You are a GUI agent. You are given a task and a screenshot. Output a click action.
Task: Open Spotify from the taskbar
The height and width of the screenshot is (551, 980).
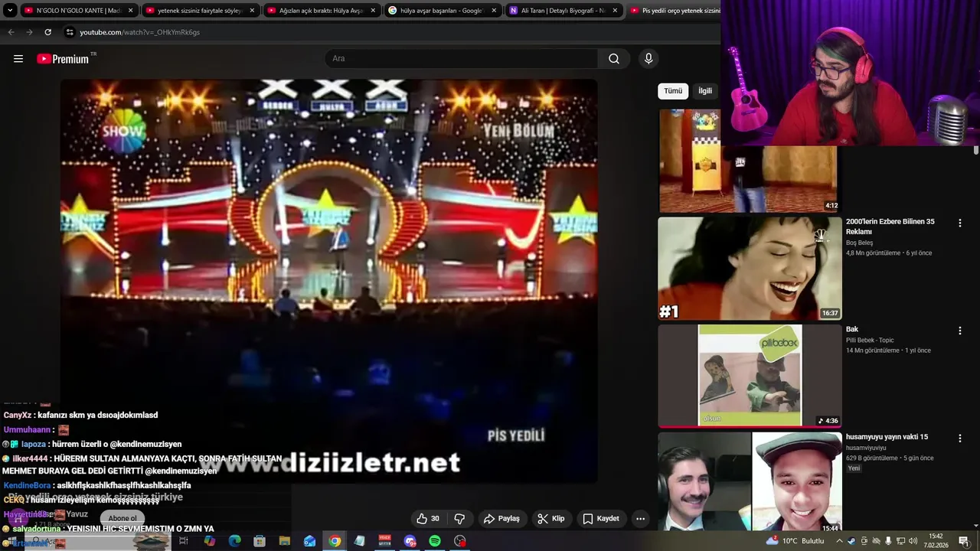pyautogui.click(x=435, y=541)
